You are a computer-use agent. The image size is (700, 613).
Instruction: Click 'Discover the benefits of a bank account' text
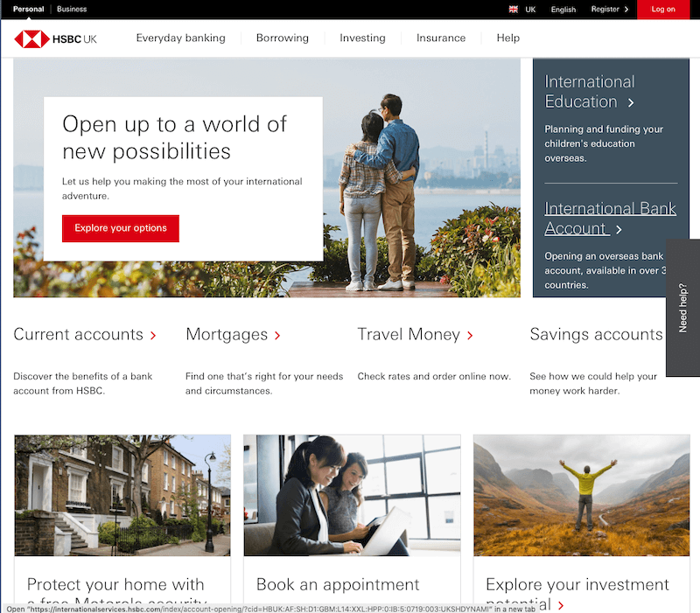pyautogui.click(x=83, y=384)
